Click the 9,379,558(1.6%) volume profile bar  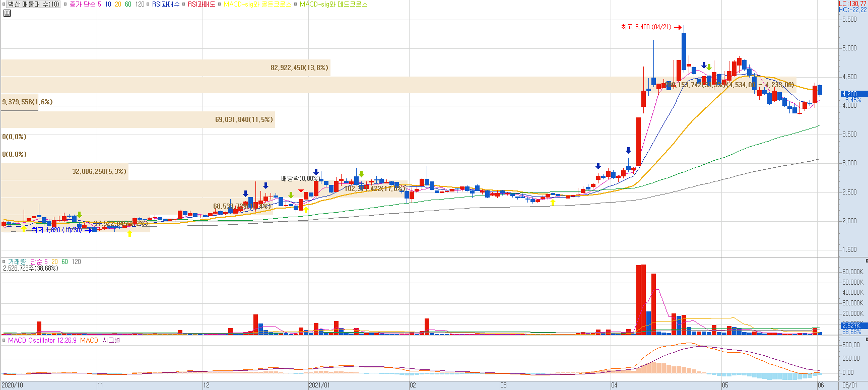point(19,102)
